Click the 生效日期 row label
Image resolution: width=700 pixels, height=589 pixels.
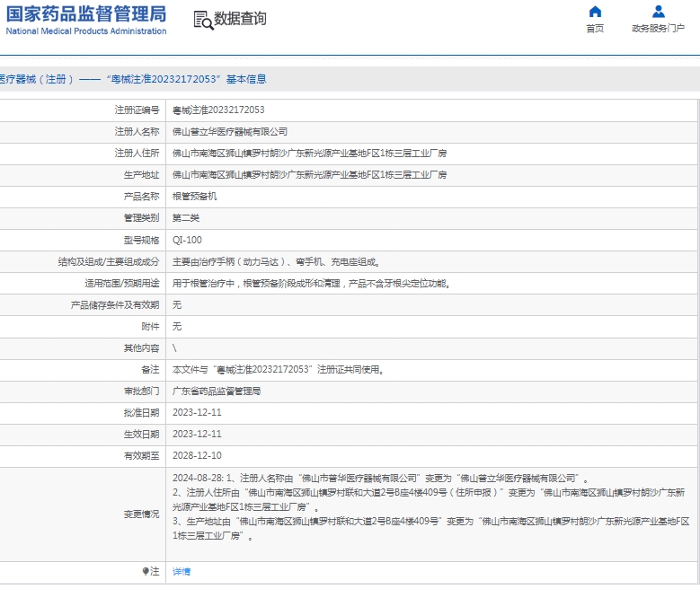[x=141, y=434]
